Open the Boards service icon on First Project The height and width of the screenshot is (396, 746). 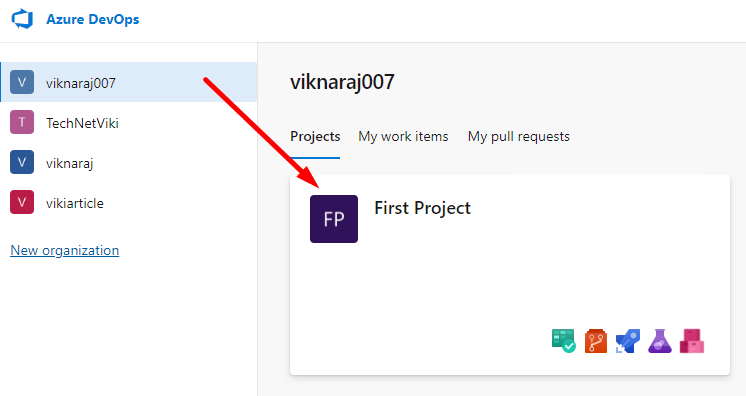tap(564, 341)
